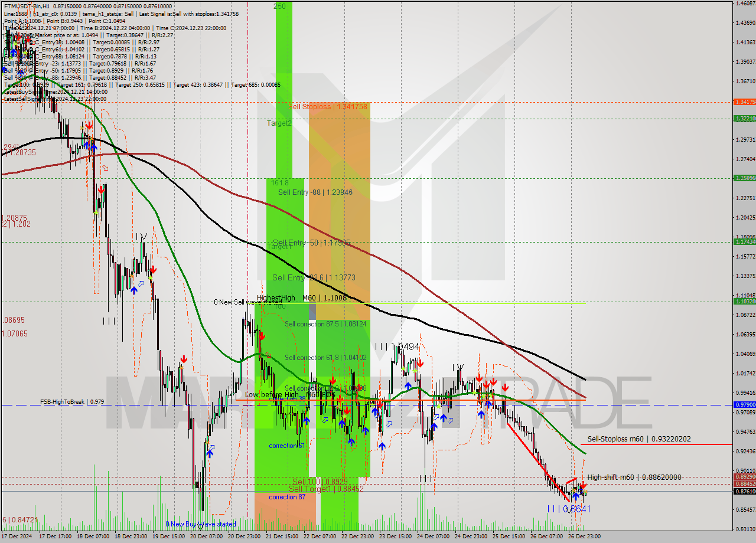Image resolution: width=756 pixels, height=543 pixels.
Task: Click the HighestHigh M60 | 1.1008 label
Action: pyautogui.click(x=302, y=298)
